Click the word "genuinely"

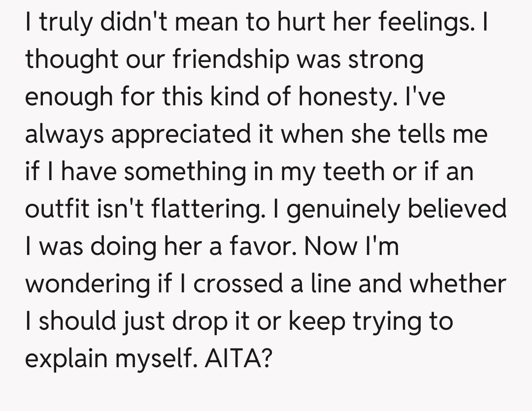tap(339, 209)
